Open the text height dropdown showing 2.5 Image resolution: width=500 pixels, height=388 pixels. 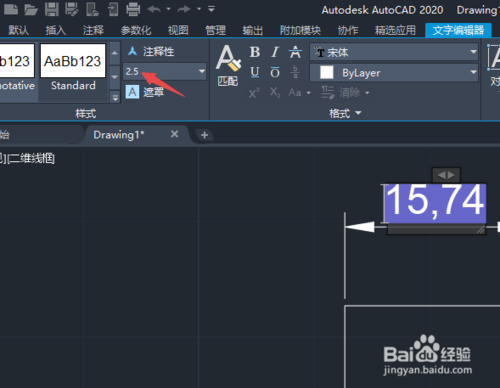coord(165,71)
